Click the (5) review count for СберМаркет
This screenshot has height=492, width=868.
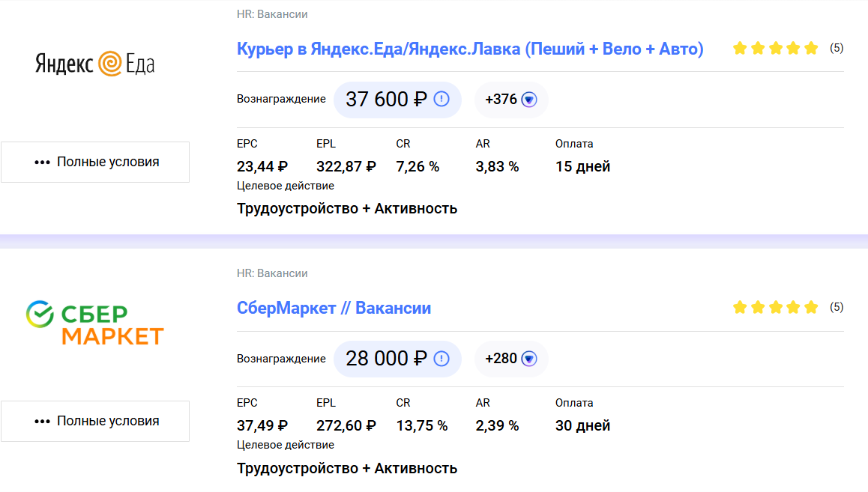coord(837,307)
